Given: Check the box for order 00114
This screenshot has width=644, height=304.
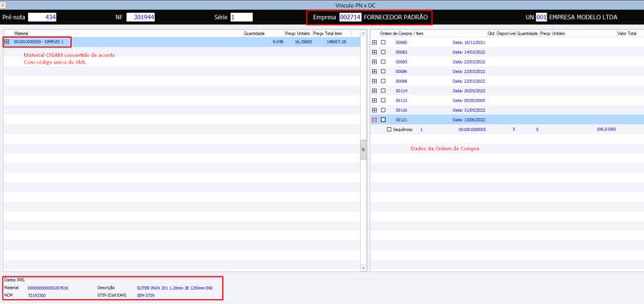Looking at the screenshot, I should click(x=383, y=91).
